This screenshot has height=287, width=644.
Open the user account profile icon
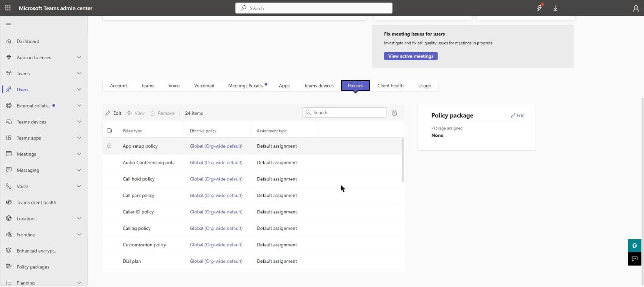tap(635, 8)
